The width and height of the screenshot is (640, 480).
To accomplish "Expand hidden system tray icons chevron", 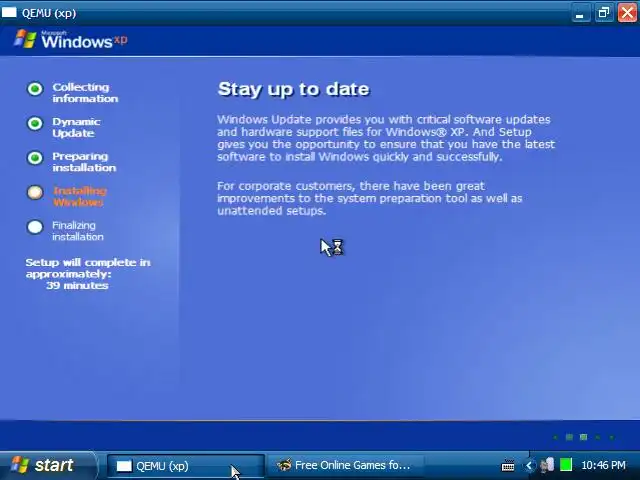I will pos(529,465).
